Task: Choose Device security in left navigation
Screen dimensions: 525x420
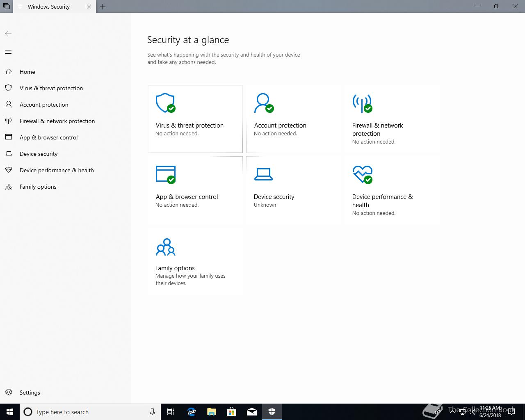Action: click(39, 154)
